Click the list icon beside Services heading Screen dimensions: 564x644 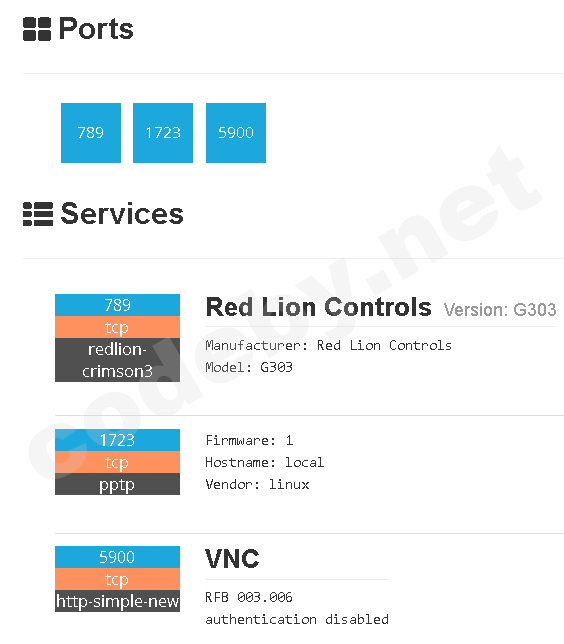(38, 214)
